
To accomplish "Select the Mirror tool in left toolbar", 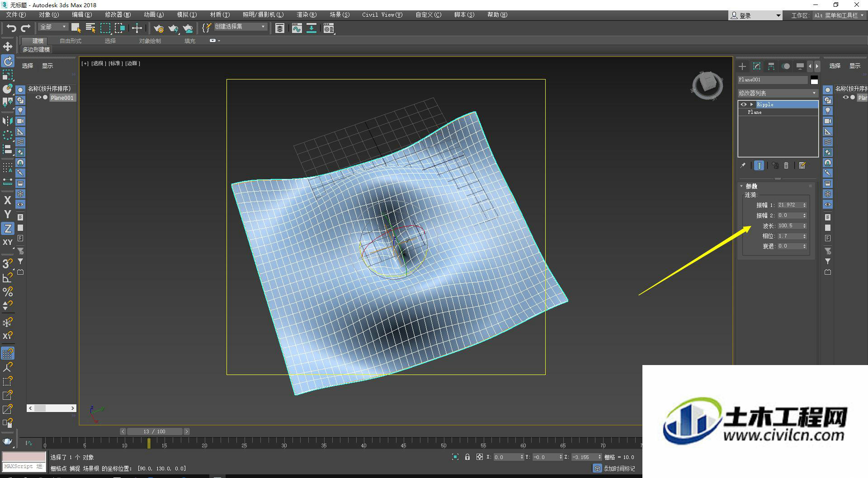I will tap(8, 121).
